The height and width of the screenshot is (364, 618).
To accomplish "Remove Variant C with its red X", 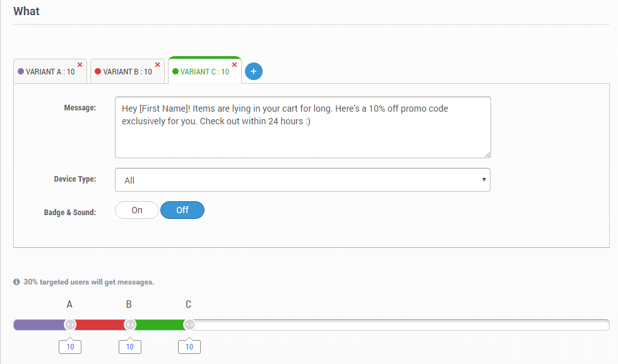I will tap(235, 65).
